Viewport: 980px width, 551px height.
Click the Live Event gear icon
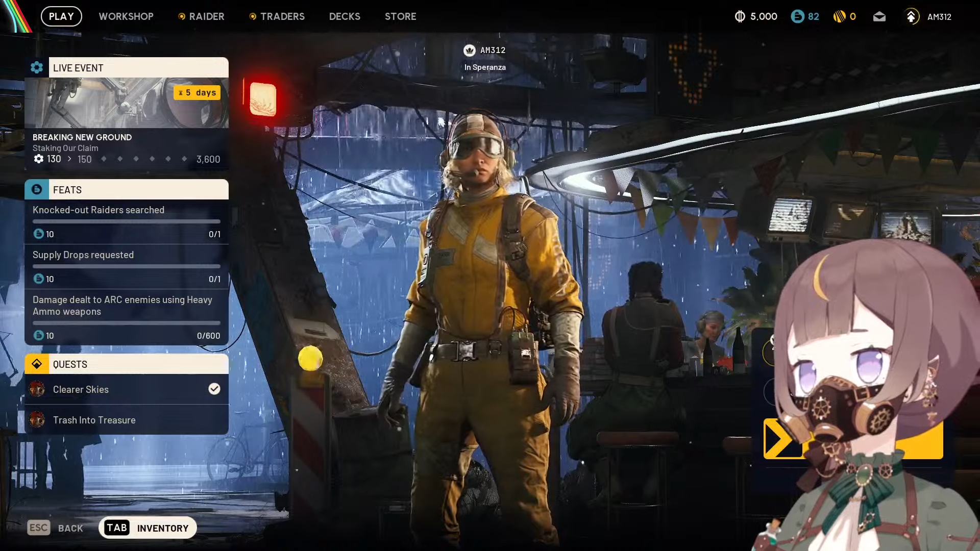pyautogui.click(x=37, y=67)
